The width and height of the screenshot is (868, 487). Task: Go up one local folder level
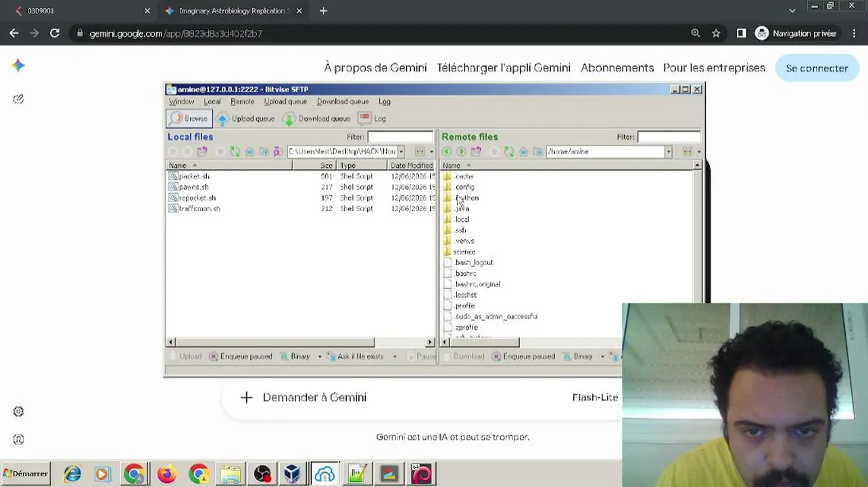(202, 152)
